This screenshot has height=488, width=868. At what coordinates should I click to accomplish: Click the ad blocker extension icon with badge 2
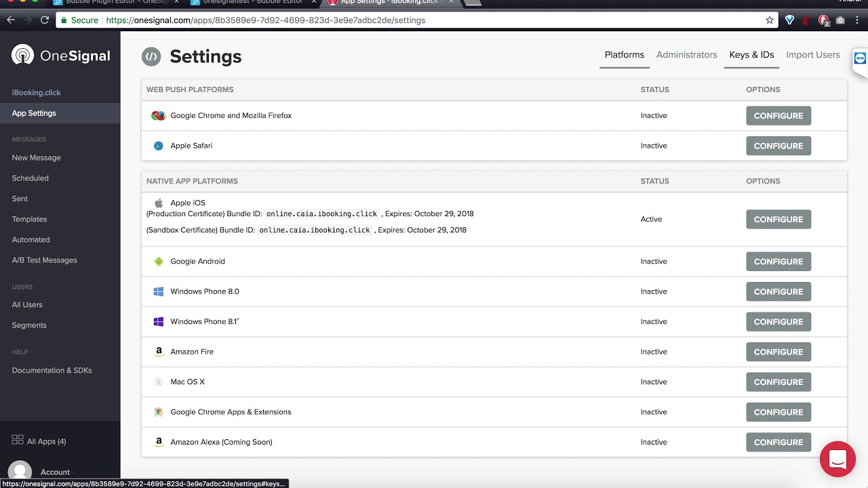point(823,20)
